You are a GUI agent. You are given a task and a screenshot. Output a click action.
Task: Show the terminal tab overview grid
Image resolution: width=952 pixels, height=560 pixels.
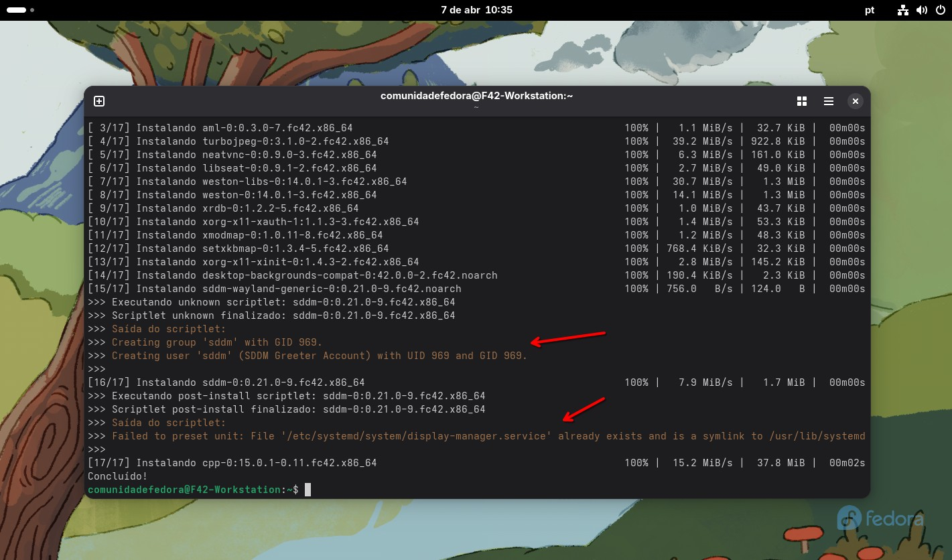click(801, 101)
